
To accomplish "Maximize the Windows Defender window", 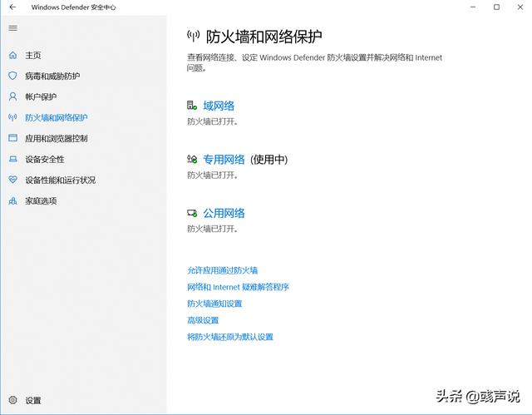I will pyautogui.click(x=496, y=7).
